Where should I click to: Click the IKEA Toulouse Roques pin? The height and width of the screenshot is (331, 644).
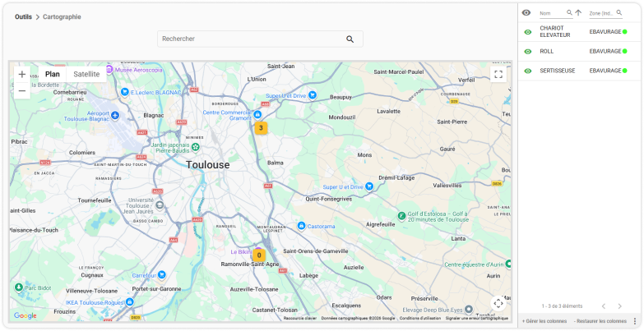pyautogui.click(x=129, y=302)
